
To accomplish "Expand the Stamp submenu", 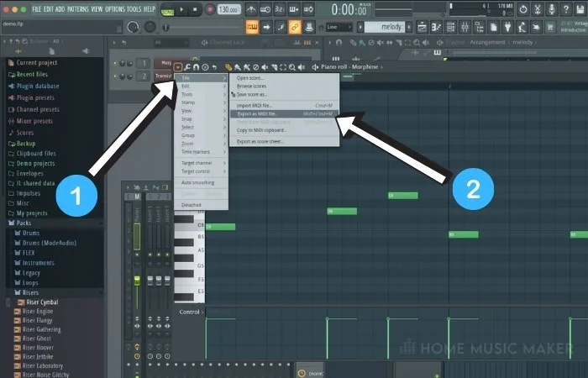I will (202, 102).
